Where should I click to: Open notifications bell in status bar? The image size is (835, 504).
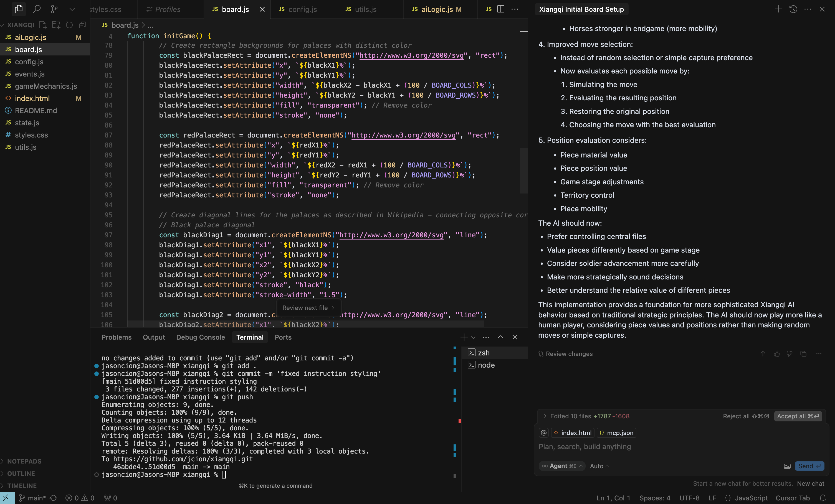pyautogui.click(x=823, y=498)
